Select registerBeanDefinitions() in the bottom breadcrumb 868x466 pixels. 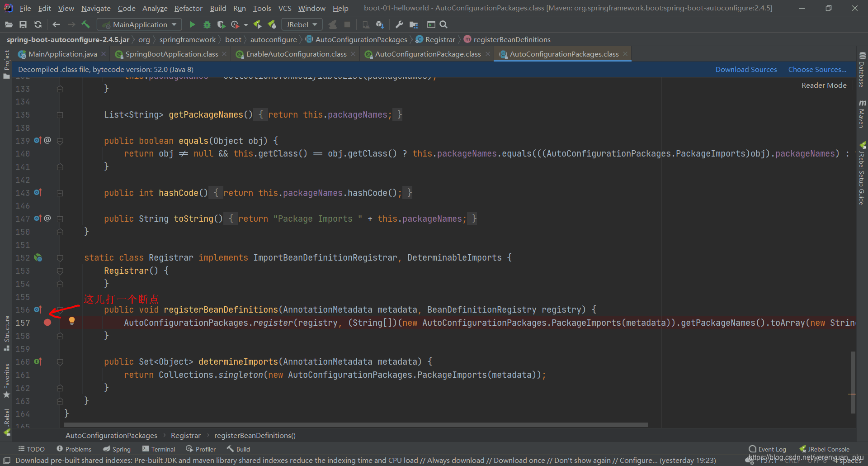click(255, 435)
